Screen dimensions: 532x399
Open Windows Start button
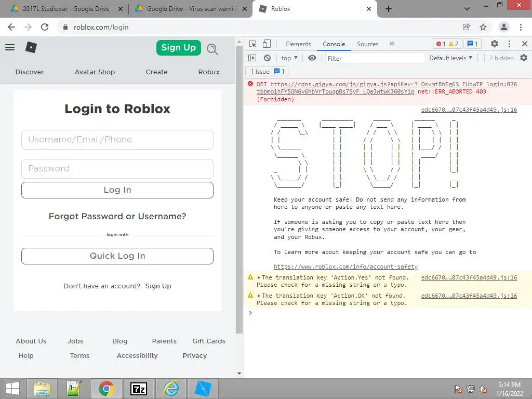click(x=12, y=389)
